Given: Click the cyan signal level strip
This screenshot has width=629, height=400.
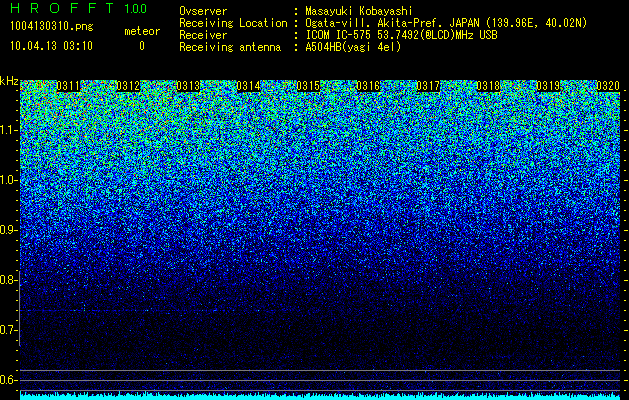Looking at the screenshot, I should click(x=321, y=396).
